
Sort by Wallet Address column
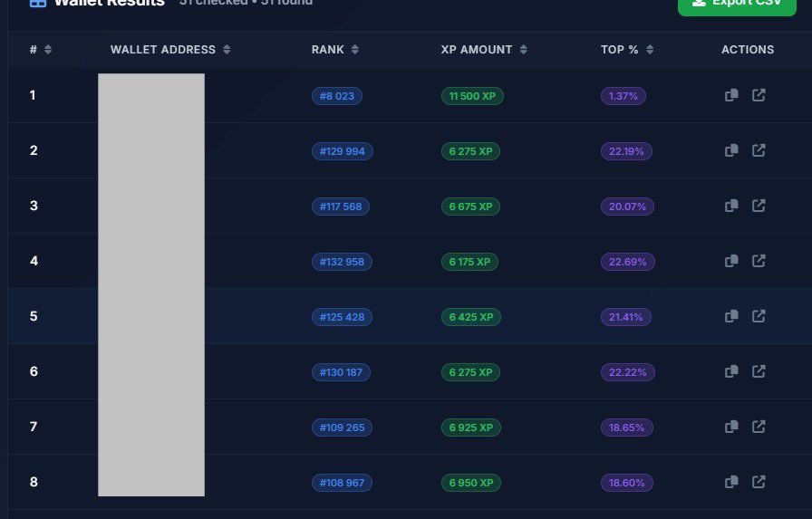(170, 50)
